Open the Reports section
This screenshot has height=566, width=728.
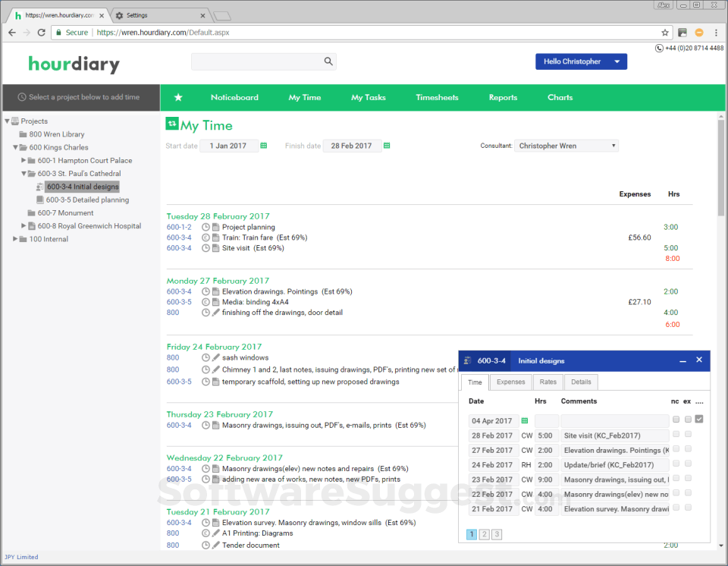click(503, 97)
